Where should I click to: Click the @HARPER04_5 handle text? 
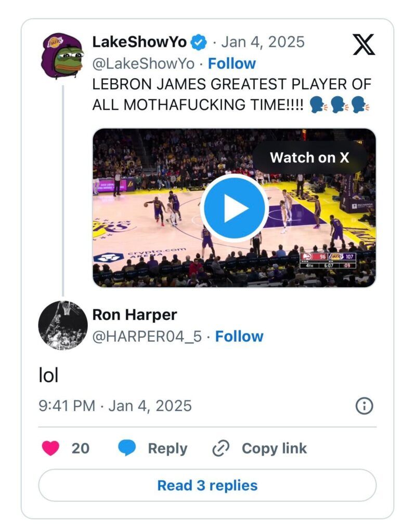click(x=147, y=336)
